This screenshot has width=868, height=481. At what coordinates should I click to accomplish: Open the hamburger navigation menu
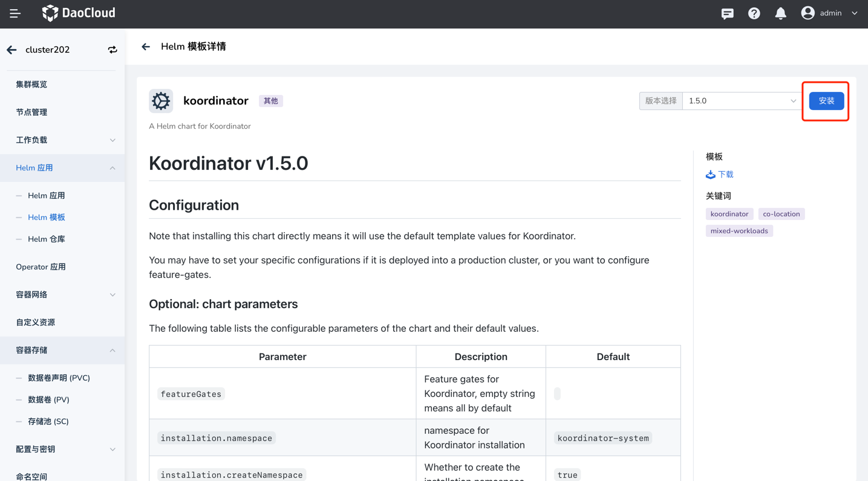[x=15, y=13]
